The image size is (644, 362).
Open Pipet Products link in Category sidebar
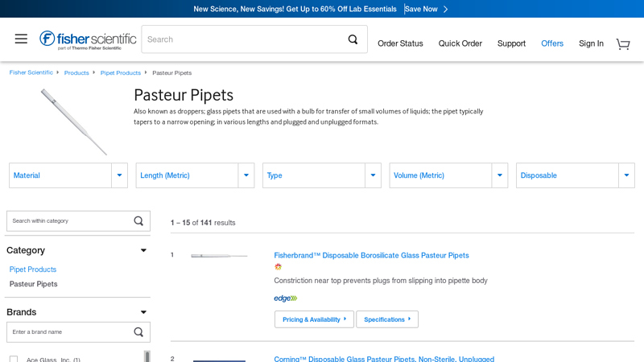coord(33,269)
